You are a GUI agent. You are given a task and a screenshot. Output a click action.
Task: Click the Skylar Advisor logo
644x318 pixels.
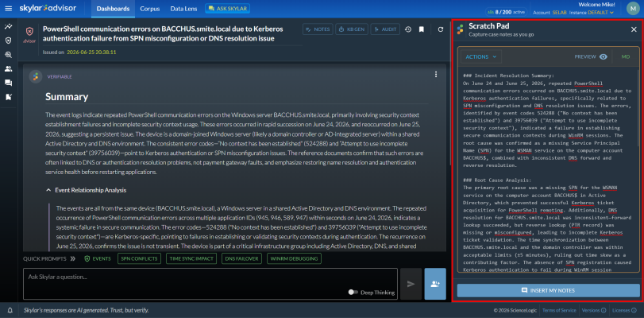pos(48,9)
